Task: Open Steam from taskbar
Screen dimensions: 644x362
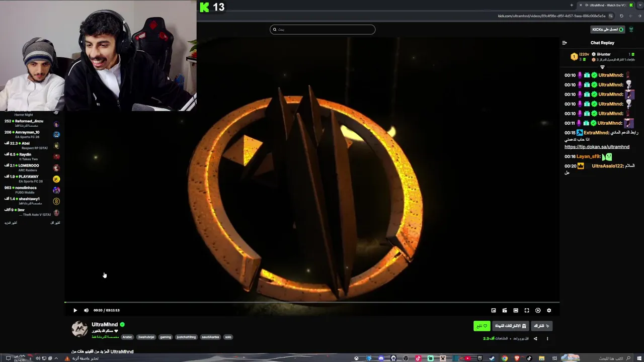Action: point(492,358)
